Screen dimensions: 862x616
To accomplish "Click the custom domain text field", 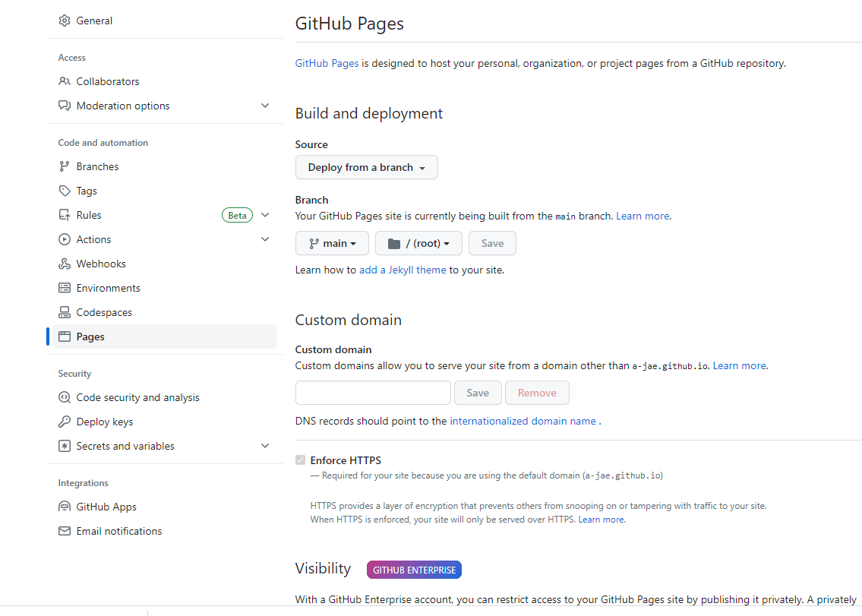I will pyautogui.click(x=373, y=393).
